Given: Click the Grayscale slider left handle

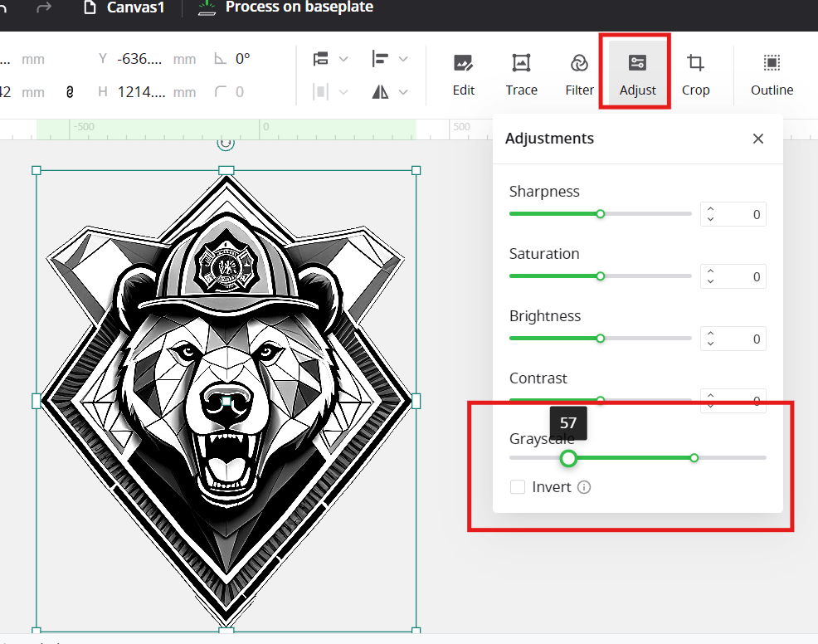Looking at the screenshot, I should (568, 458).
